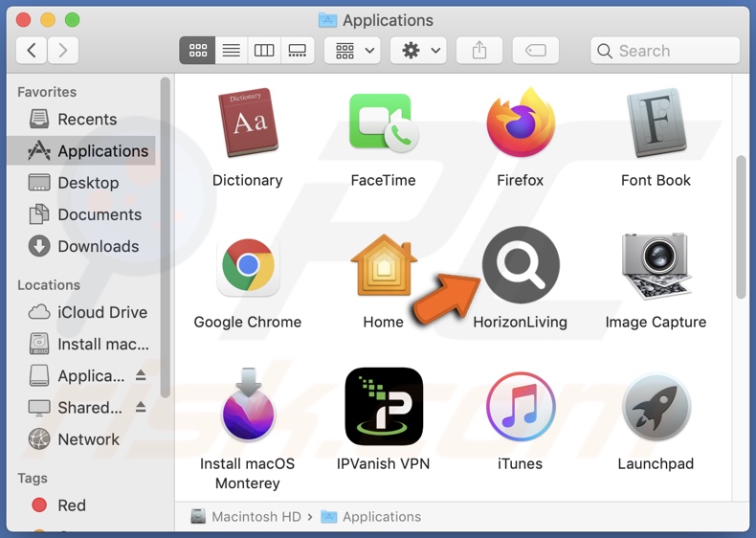The height and width of the screenshot is (538, 756).
Task: Select the Launchpad rocket icon
Action: coord(656,407)
